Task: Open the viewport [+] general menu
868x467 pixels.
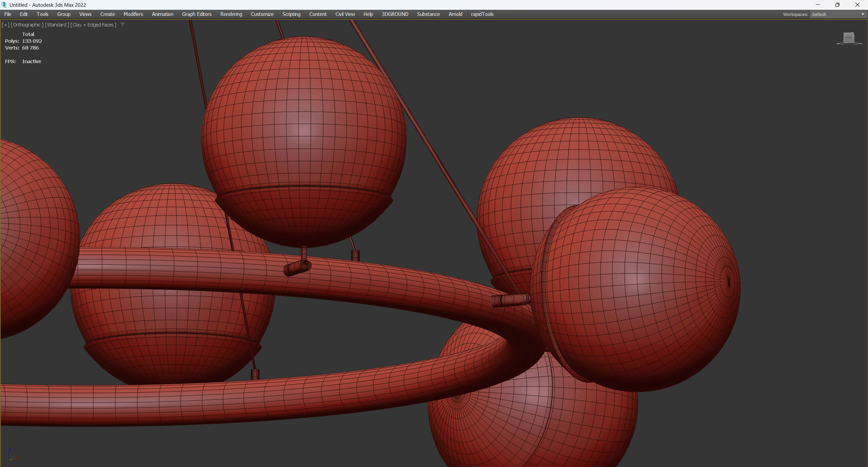Action: [5, 25]
